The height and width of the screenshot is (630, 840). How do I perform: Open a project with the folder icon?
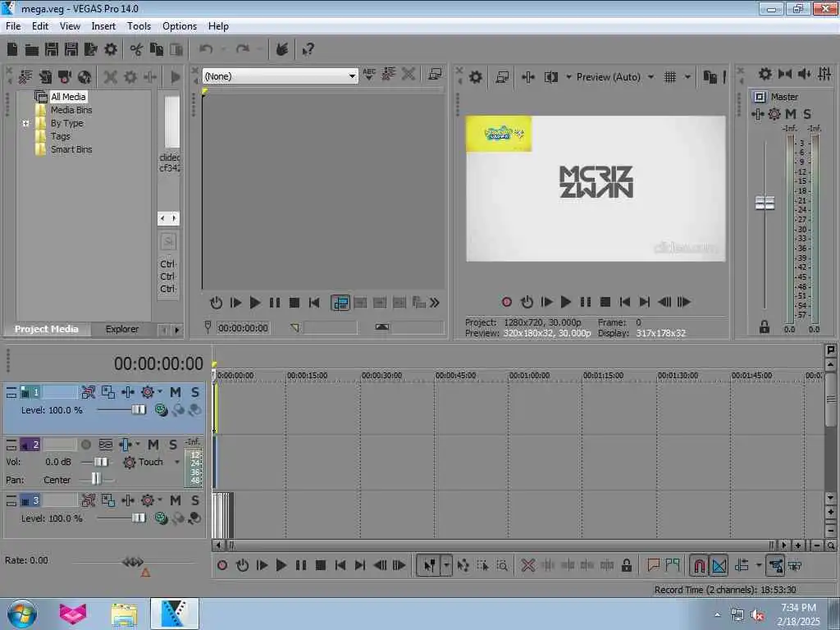pyautogui.click(x=32, y=50)
